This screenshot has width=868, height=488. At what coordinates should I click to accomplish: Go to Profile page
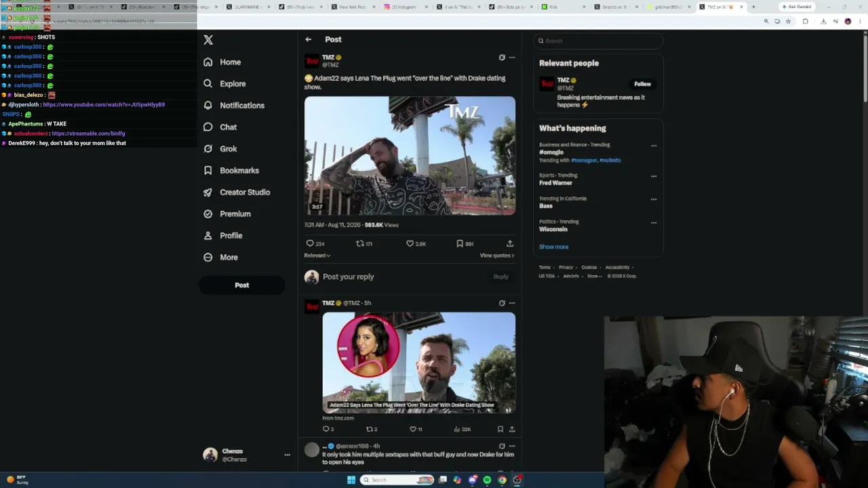(x=222, y=235)
